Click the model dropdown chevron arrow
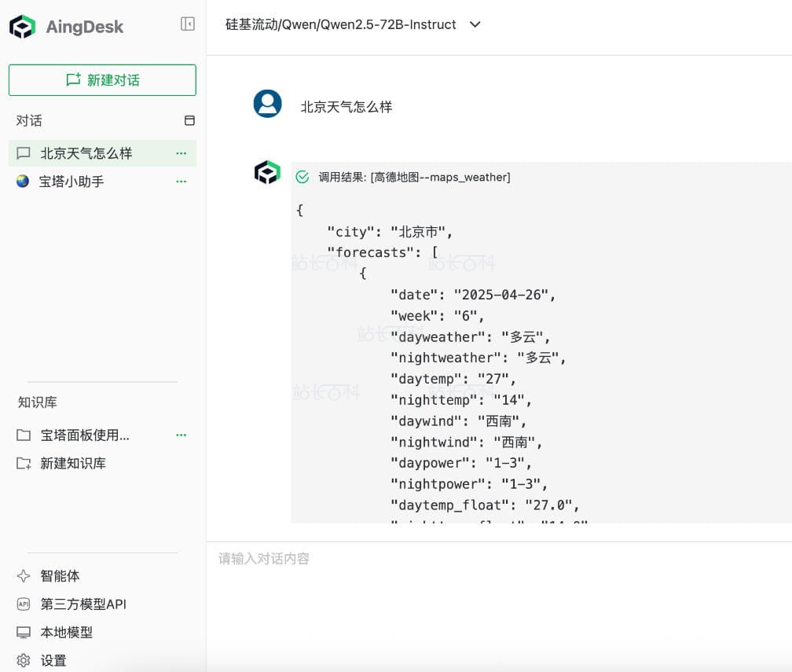Viewport: 792px width, 672px height. [x=475, y=24]
